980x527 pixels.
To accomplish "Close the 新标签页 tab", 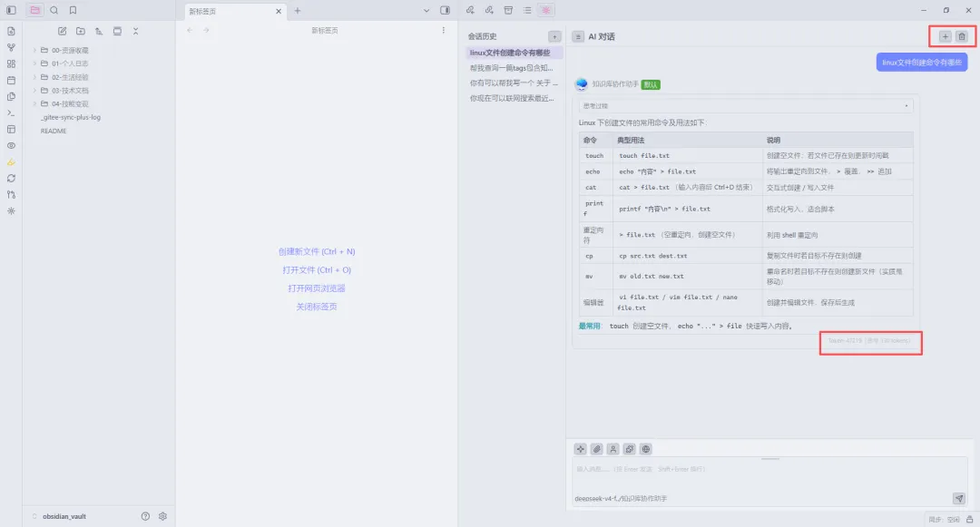I will tap(279, 11).
